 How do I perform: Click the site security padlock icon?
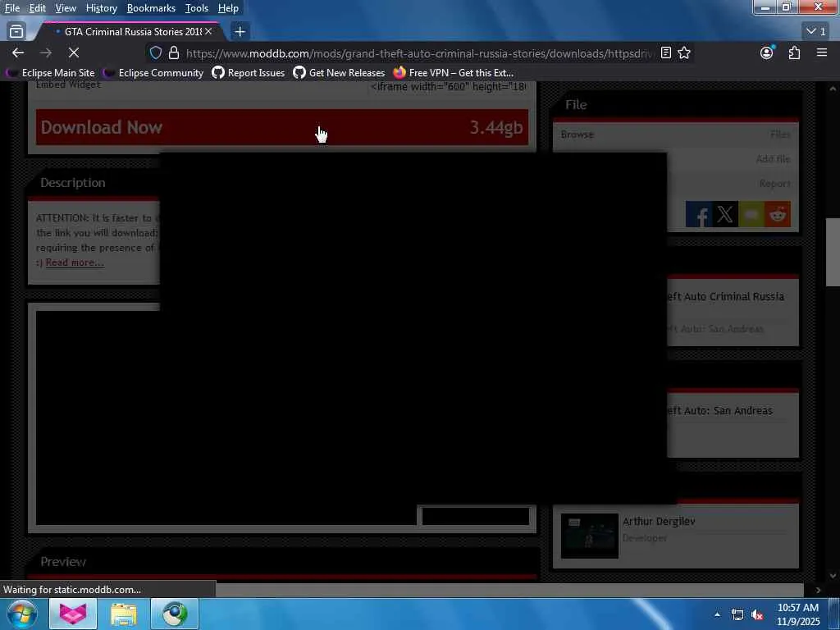pyautogui.click(x=174, y=52)
